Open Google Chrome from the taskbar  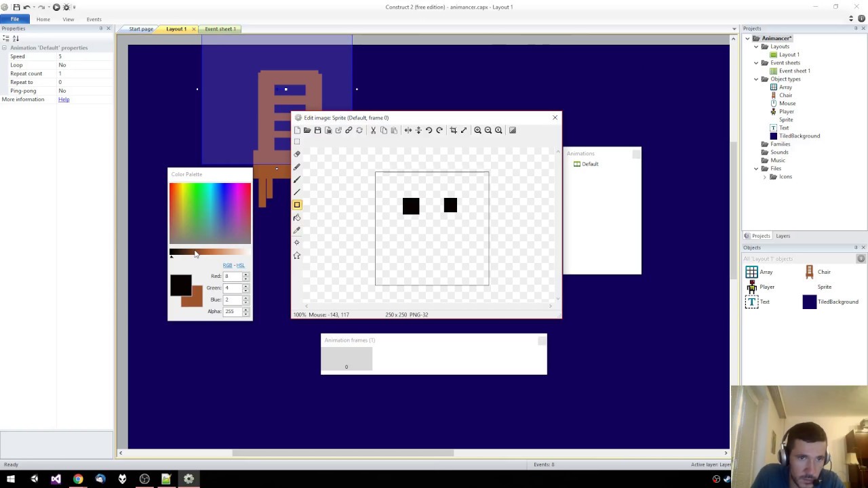78,479
